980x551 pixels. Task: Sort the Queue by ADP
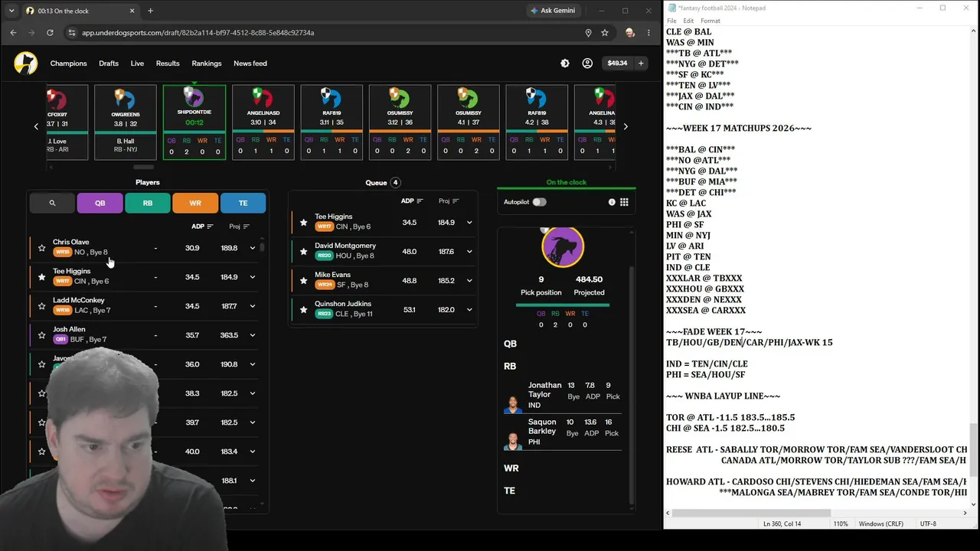pyautogui.click(x=412, y=201)
